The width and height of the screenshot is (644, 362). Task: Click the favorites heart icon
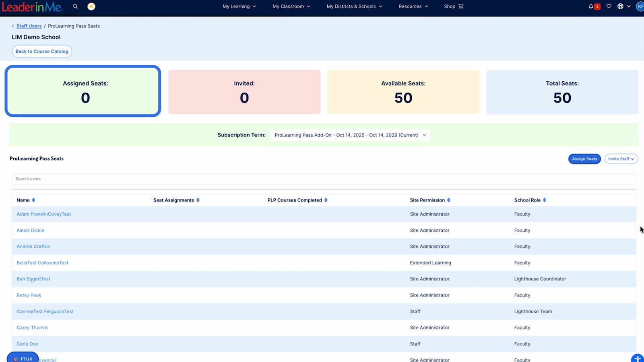click(609, 6)
